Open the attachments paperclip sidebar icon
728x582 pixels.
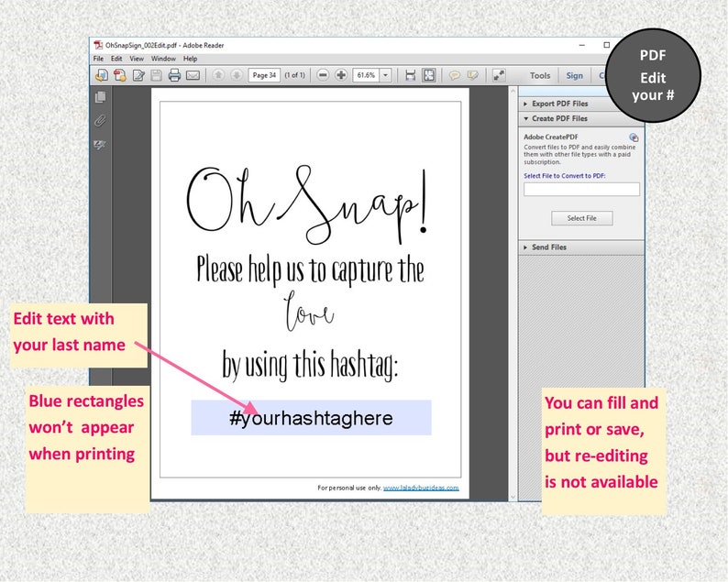100,121
